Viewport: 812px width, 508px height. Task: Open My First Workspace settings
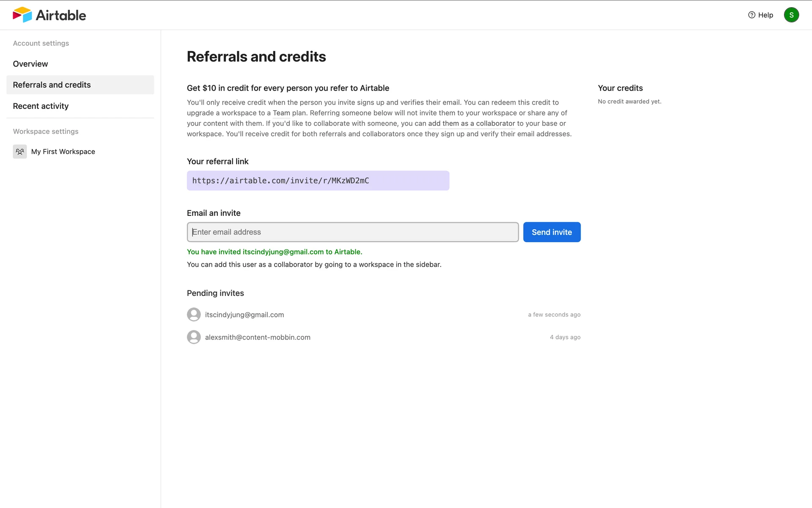(x=63, y=152)
